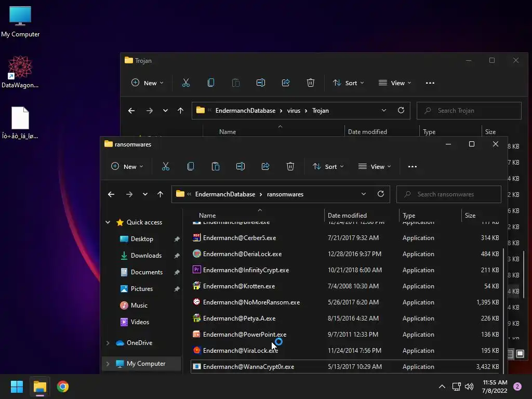The image size is (532, 399).
Task: Open Music in navigation pane
Action: pos(139,305)
